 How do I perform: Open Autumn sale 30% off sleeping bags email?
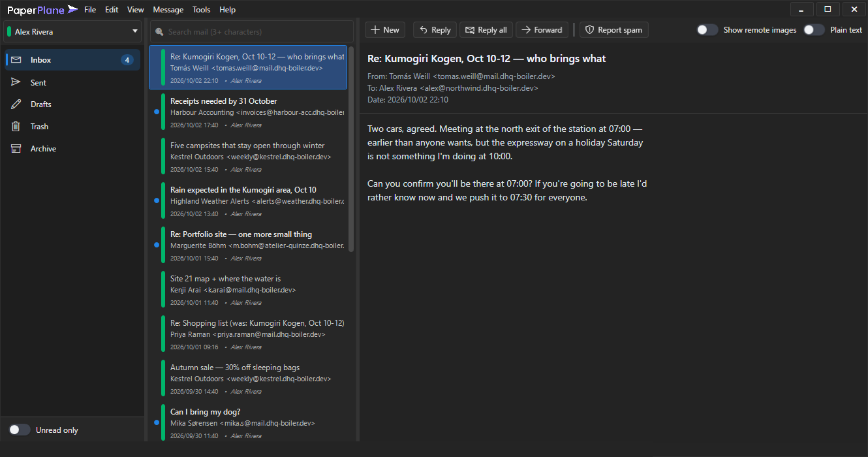pos(248,379)
